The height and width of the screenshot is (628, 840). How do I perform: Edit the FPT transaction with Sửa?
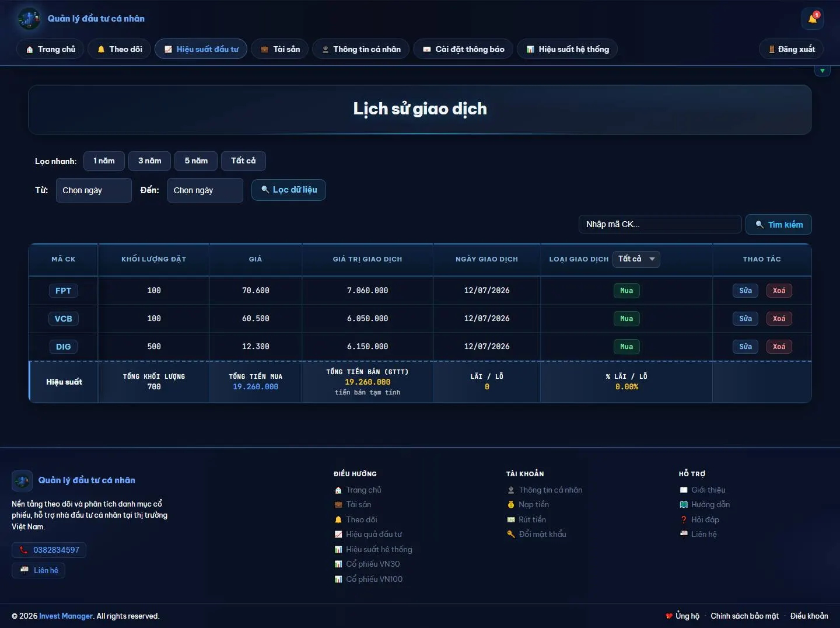tap(745, 291)
